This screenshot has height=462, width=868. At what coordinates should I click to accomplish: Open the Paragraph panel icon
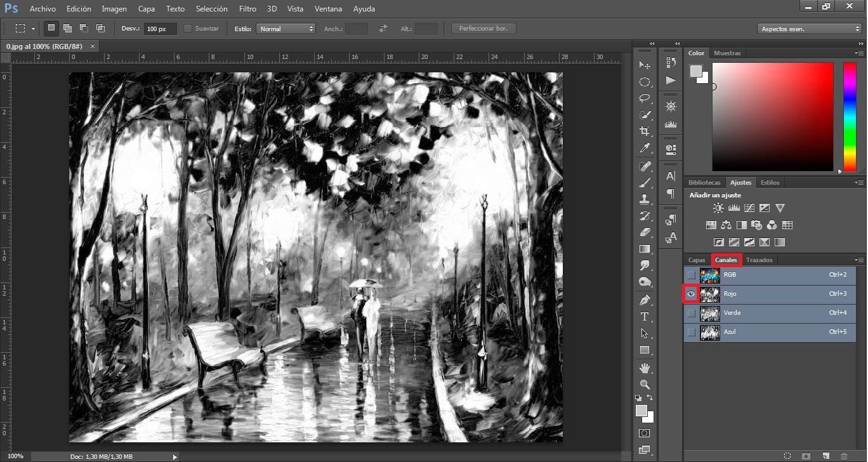671,193
